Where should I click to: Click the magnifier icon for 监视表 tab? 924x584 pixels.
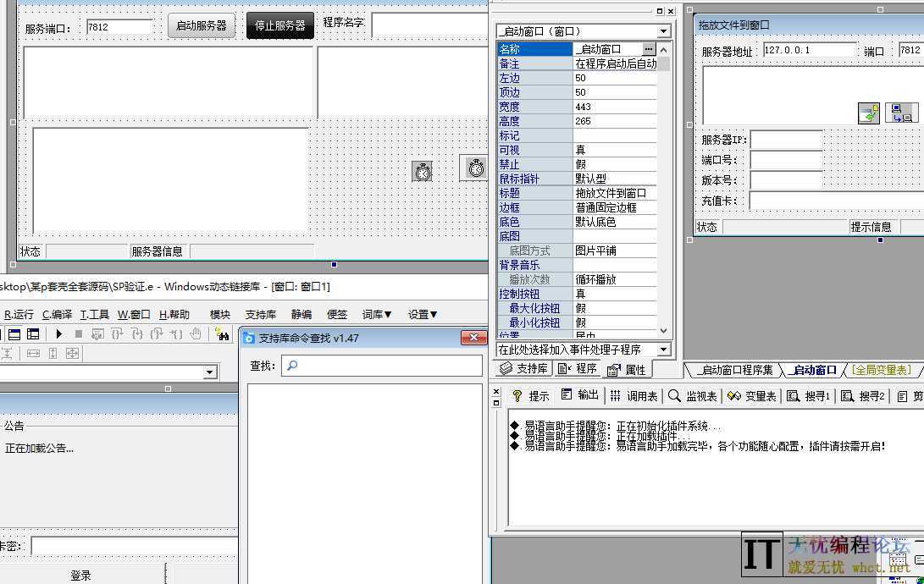pyautogui.click(x=674, y=395)
